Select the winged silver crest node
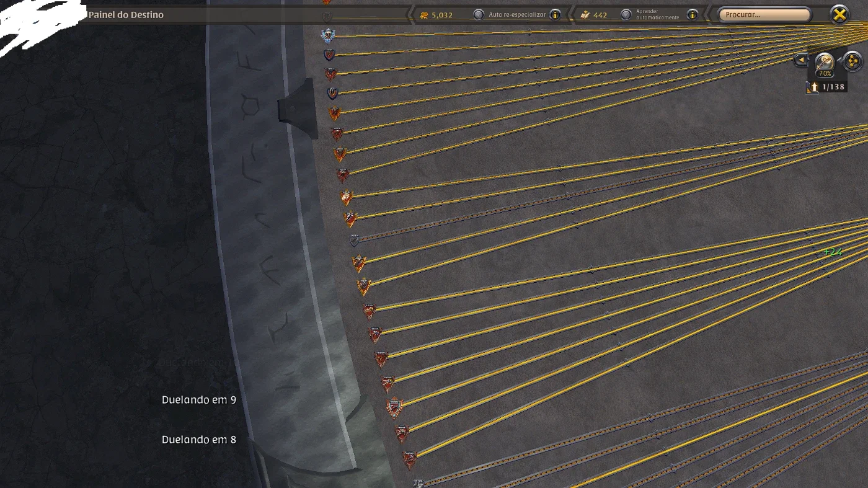This screenshot has height=488, width=868. pos(328,35)
